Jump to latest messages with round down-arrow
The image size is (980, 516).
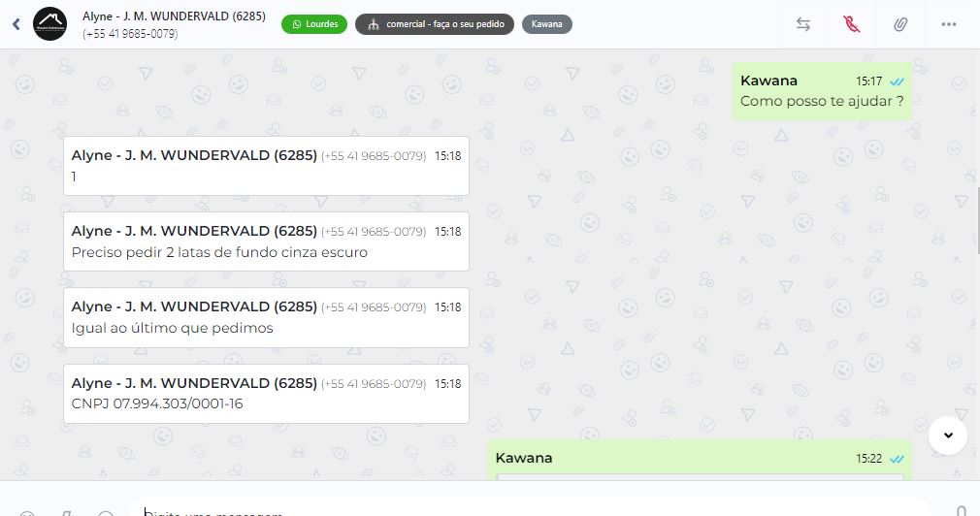948,435
